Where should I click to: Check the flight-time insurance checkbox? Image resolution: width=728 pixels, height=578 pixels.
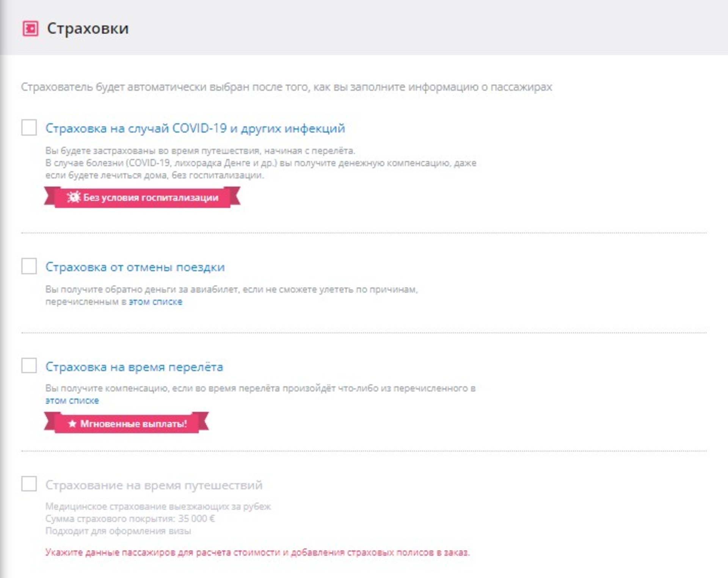[x=29, y=366]
